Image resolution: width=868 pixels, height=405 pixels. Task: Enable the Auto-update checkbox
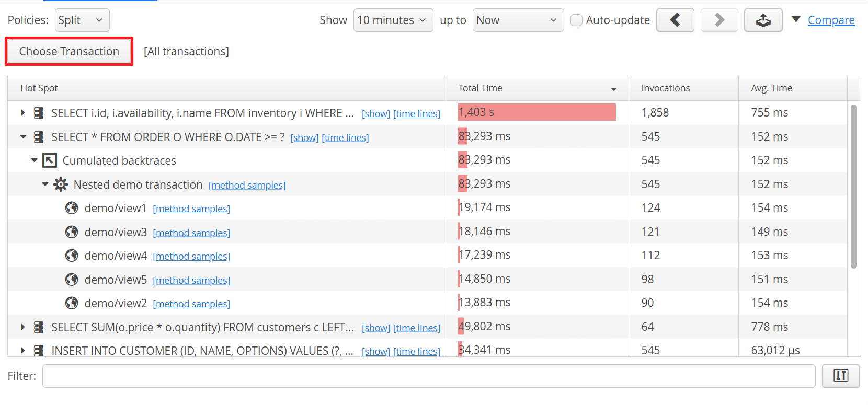pyautogui.click(x=576, y=20)
